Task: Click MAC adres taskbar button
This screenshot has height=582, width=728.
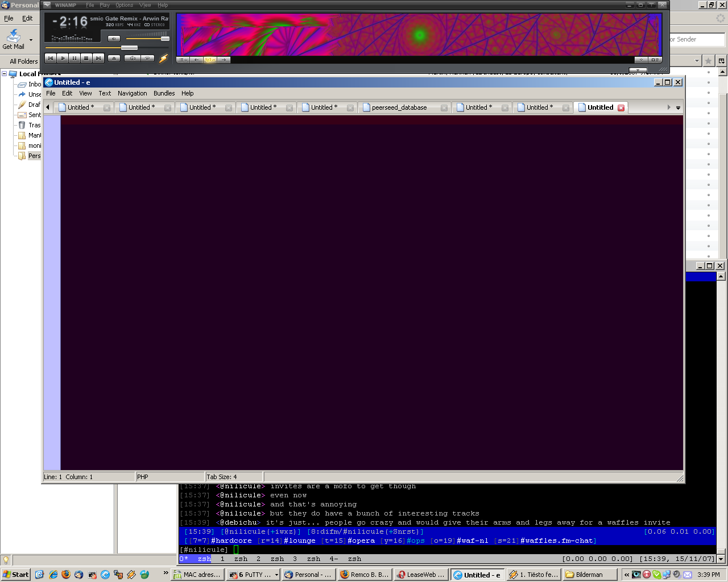Action: click(197, 575)
